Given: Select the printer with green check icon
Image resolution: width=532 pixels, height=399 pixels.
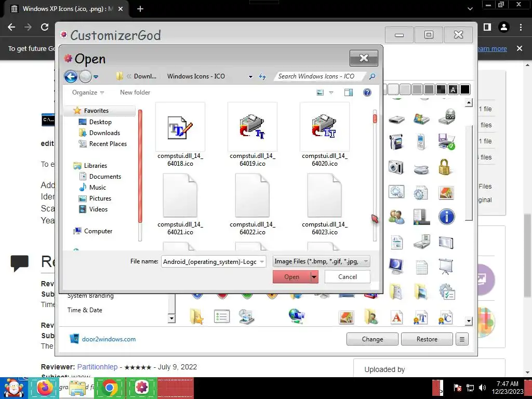Looking at the screenshot, I should pos(446,142).
